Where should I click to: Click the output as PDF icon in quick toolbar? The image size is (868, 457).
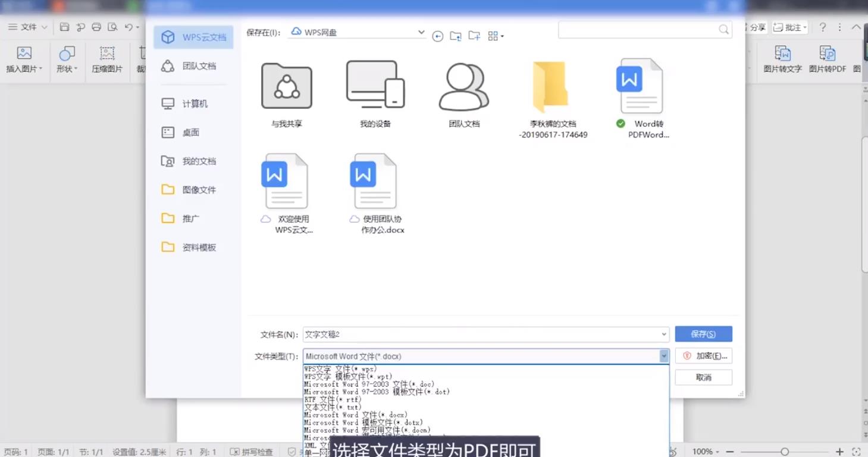pyautogui.click(x=80, y=27)
